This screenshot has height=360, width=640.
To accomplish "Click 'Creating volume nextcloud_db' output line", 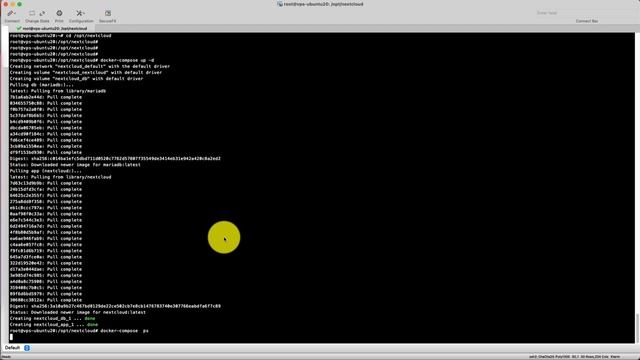I will point(76,78).
